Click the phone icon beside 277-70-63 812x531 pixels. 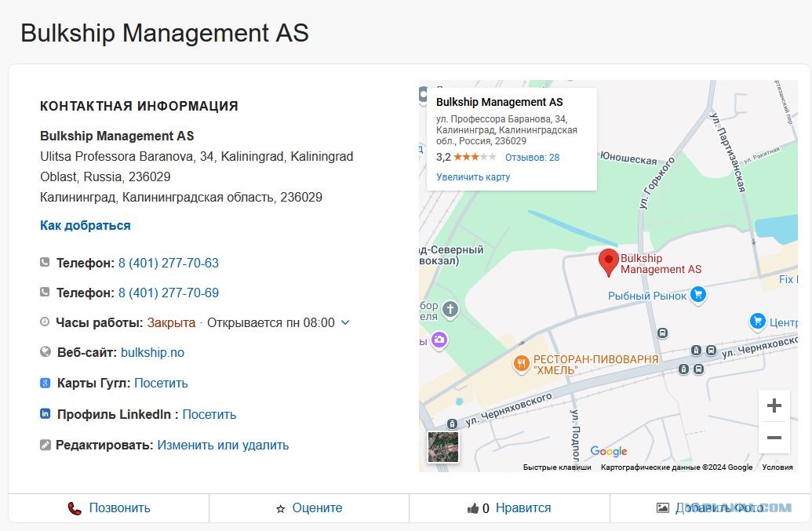[x=45, y=263]
